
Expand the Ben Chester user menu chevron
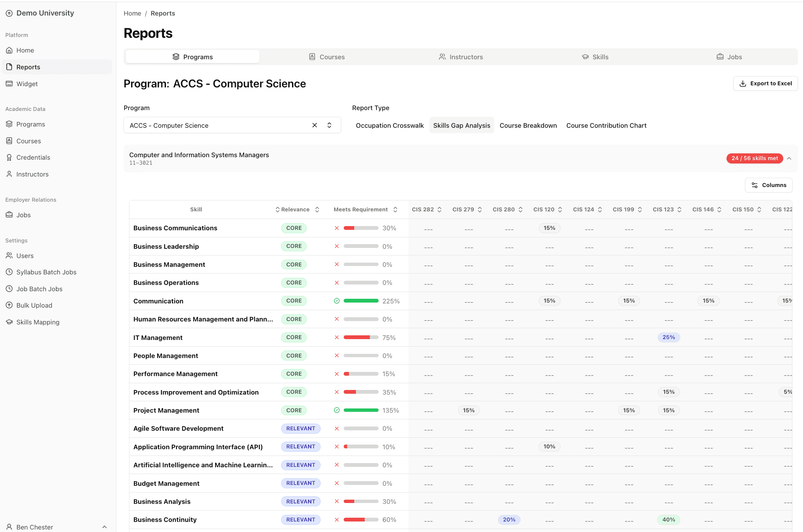(x=105, y=527)
